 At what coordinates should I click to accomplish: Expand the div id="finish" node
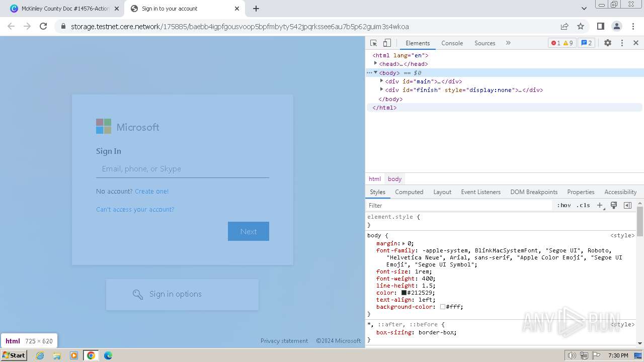381,89
